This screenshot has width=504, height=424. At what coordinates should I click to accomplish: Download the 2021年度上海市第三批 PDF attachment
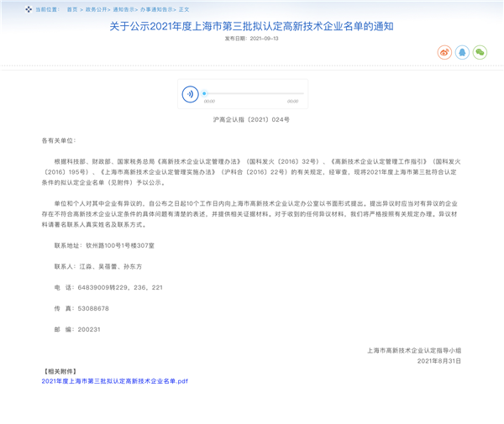(115, 380)
